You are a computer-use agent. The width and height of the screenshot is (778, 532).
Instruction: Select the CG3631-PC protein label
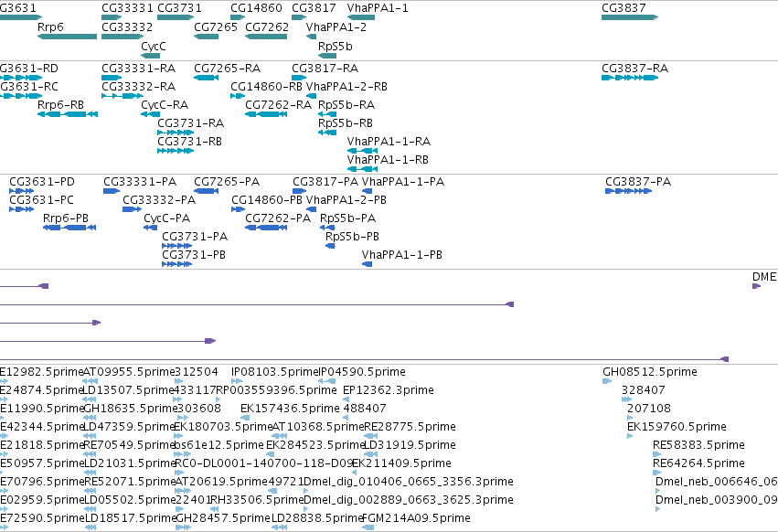pyautogui.click(x=42, y=200)
